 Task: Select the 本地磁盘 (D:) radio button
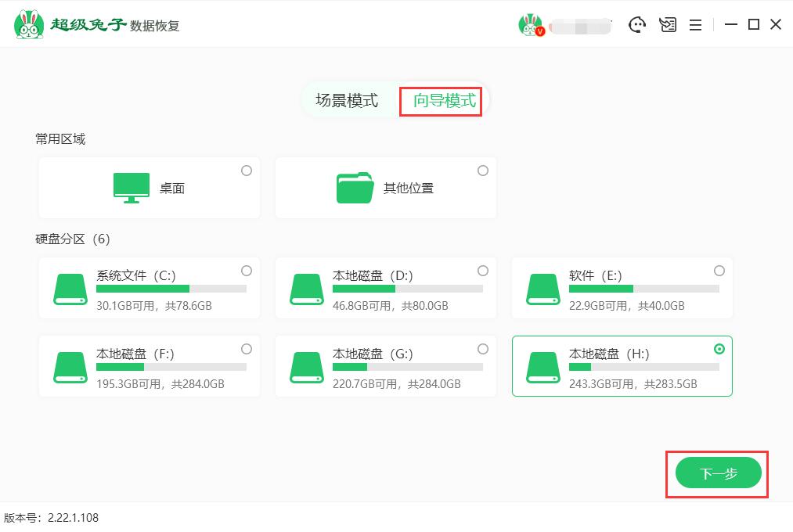click(483, 271)
